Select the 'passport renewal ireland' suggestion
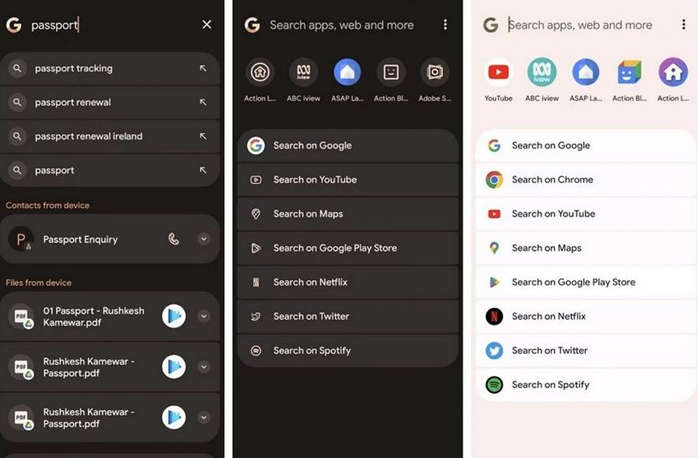Screen dimensions: 700x458 point(110,136)
